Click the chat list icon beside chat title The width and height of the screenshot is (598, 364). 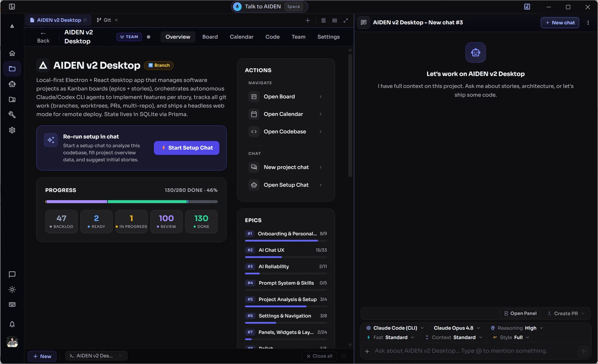click(x=363, y=22)
